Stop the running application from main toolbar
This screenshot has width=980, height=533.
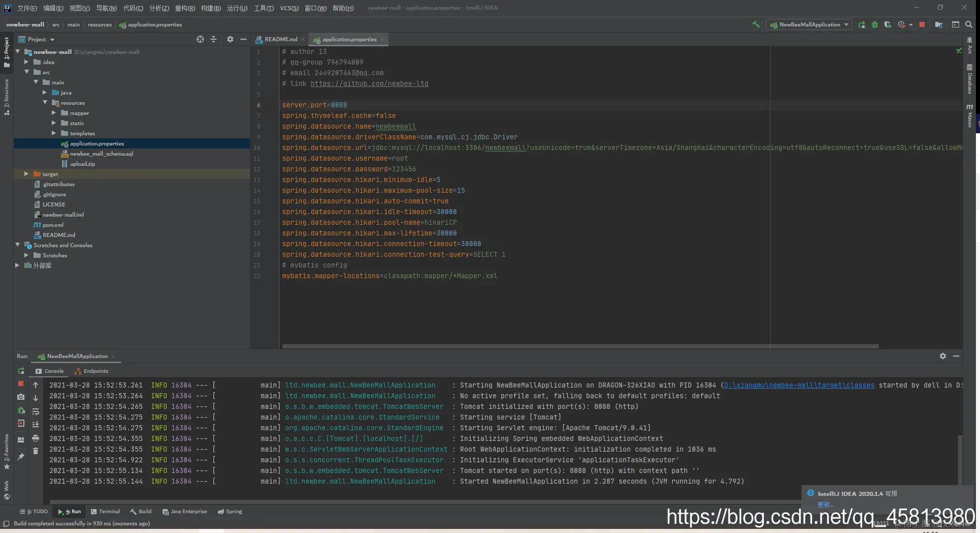coord(922,24)
